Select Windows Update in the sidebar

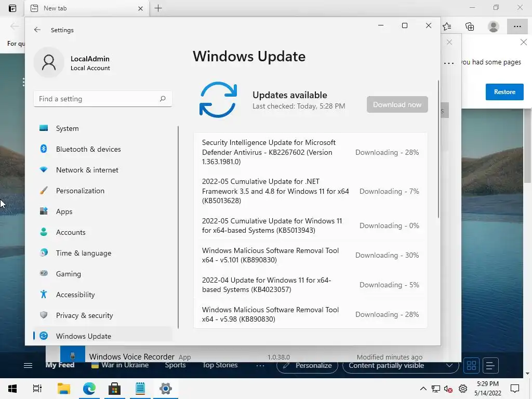102,336
